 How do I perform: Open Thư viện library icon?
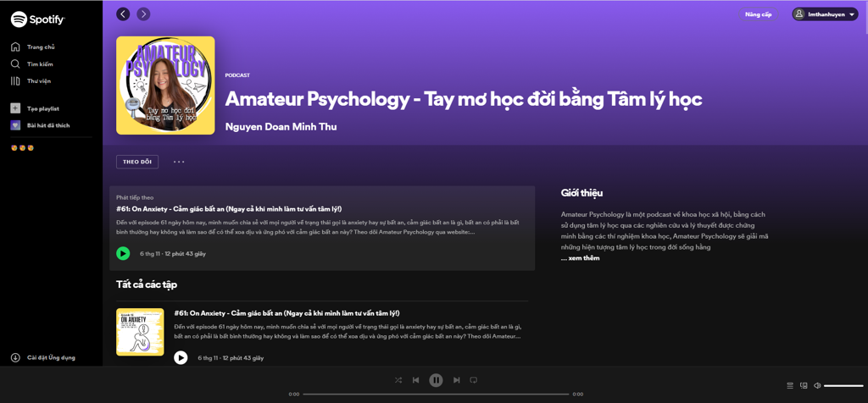click(15, 81)
